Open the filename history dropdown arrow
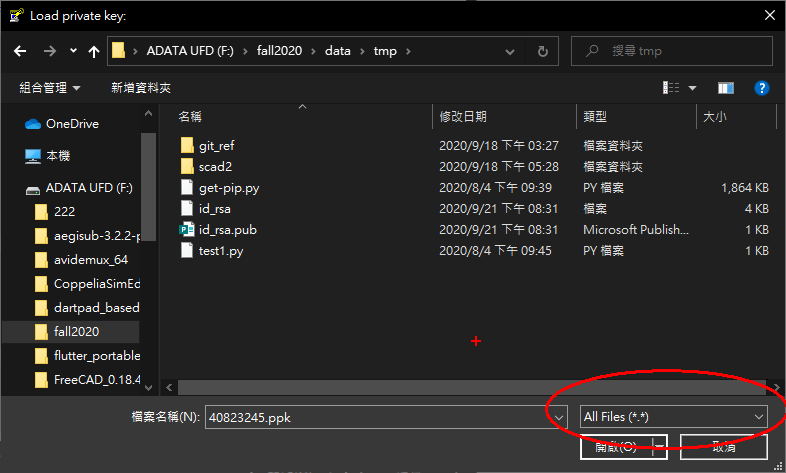This screenshot has width=786, height=473. (556, 416)
